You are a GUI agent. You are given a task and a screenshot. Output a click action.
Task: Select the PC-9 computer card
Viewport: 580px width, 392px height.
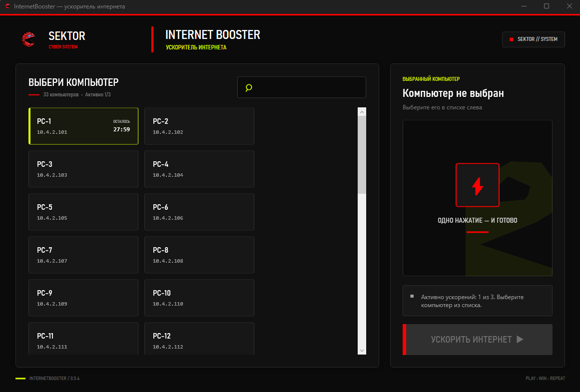point(83,298)
